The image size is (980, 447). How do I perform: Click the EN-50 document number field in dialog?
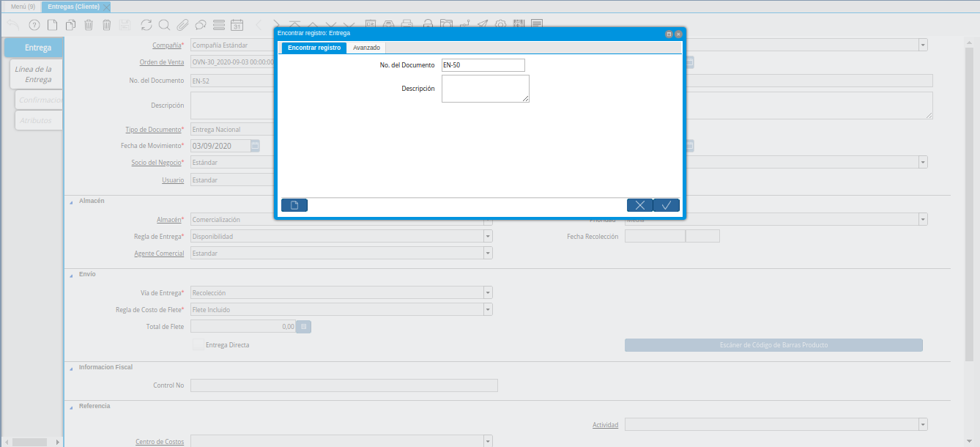pos(483,65)
